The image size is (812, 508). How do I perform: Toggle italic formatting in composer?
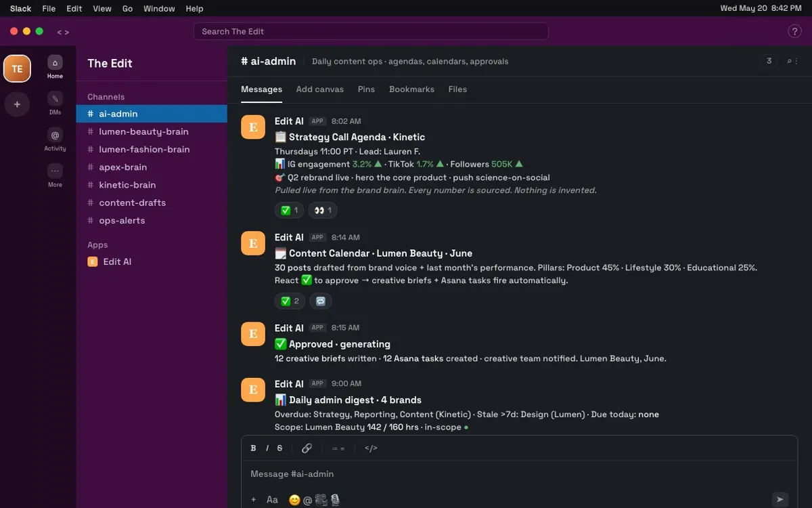267,448
